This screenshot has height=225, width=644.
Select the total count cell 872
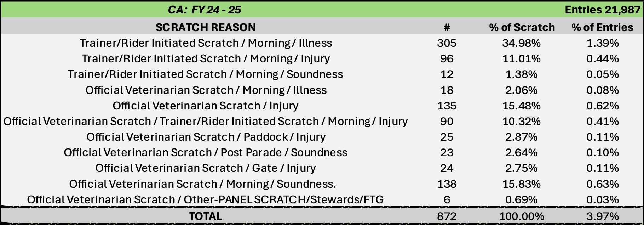[447, 216]
